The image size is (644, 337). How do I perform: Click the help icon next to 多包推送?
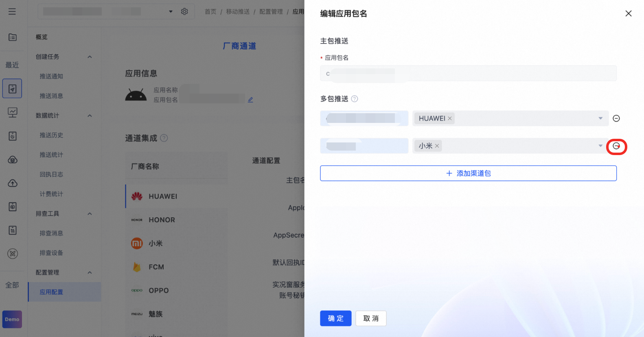(355, 98)
